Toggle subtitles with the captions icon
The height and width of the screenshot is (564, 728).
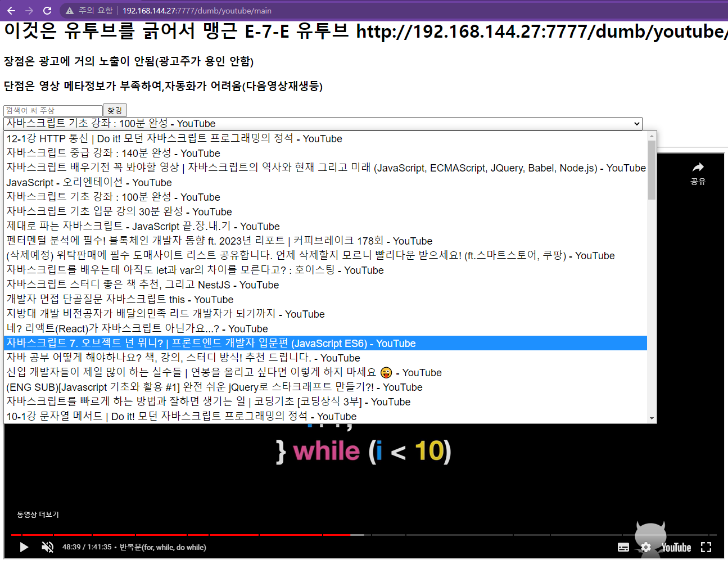(x=623, y=547)
